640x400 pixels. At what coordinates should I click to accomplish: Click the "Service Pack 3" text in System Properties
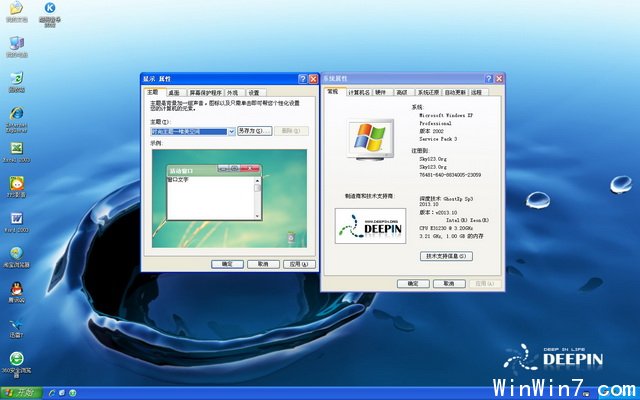(x=438, y=139)
